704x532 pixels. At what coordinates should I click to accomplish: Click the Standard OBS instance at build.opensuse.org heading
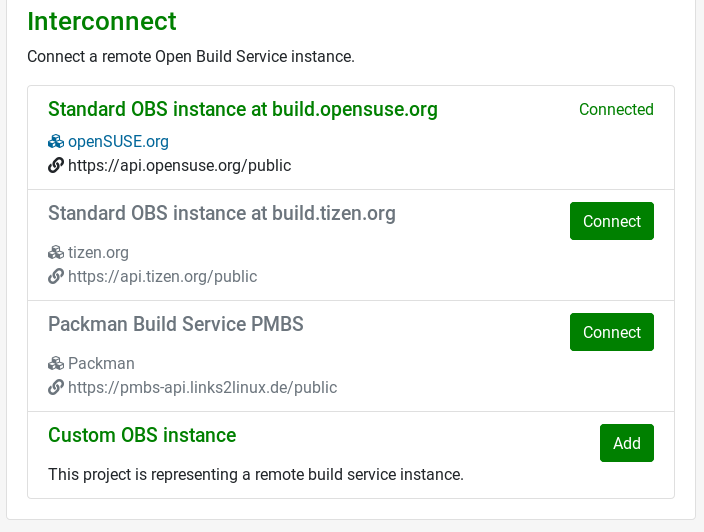coord(243,109)
